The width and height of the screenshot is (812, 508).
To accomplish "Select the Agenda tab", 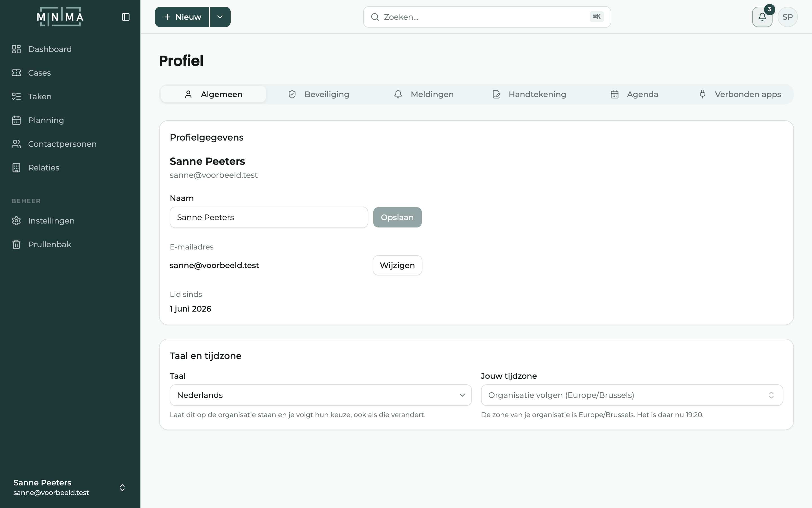I will pyautogui.click(x=634, y=95).
